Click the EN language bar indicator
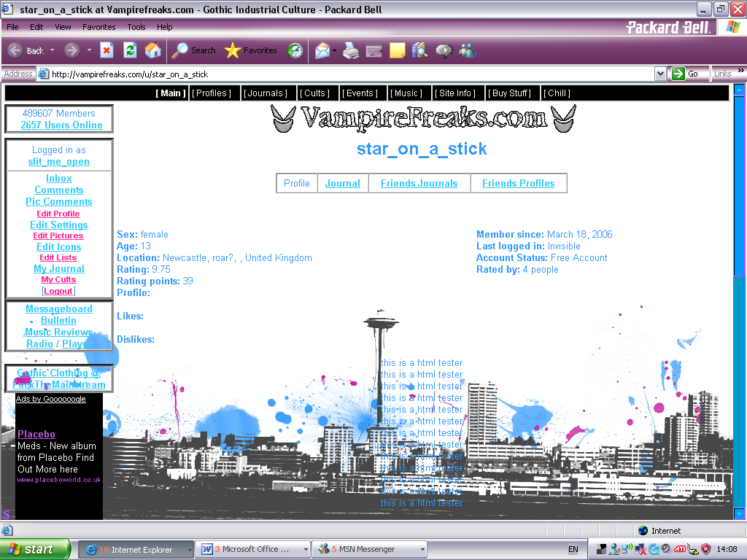747x560 pixels. (573, 549)
